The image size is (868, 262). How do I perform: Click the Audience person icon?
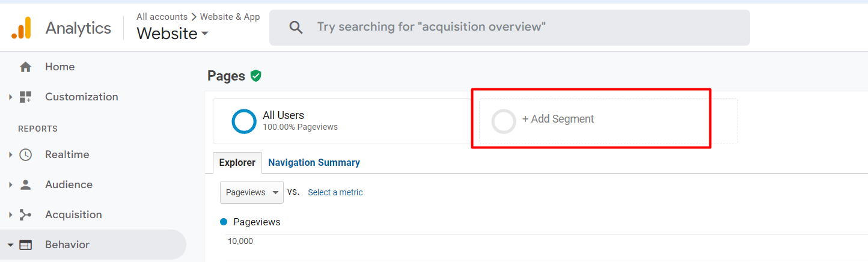pyautogui.click(x=25, y=184)
